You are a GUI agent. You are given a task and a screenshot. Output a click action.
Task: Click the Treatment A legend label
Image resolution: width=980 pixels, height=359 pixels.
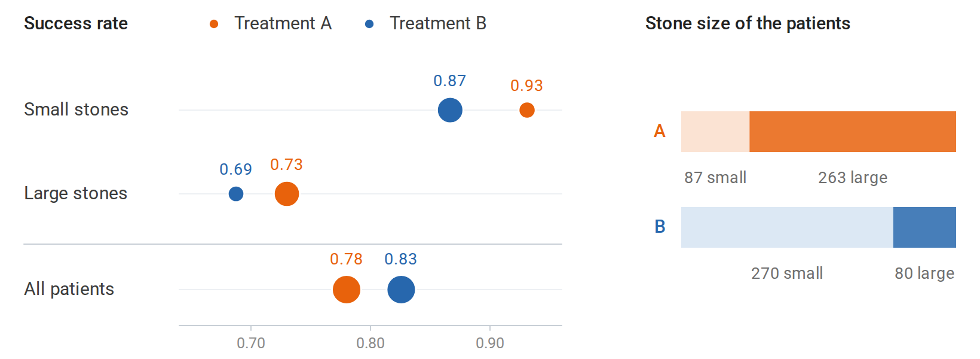[x=283, y=23]
